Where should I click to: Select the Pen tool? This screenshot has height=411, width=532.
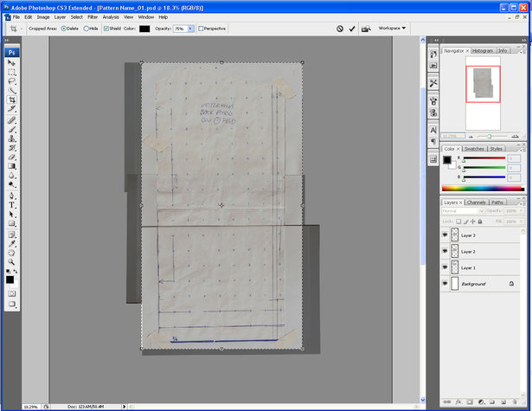tap(11, 196)
